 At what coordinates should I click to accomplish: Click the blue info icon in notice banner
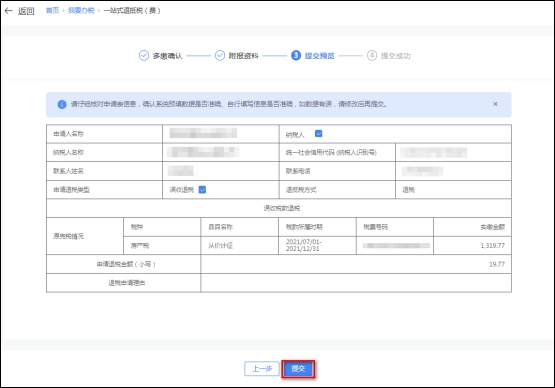62,104
